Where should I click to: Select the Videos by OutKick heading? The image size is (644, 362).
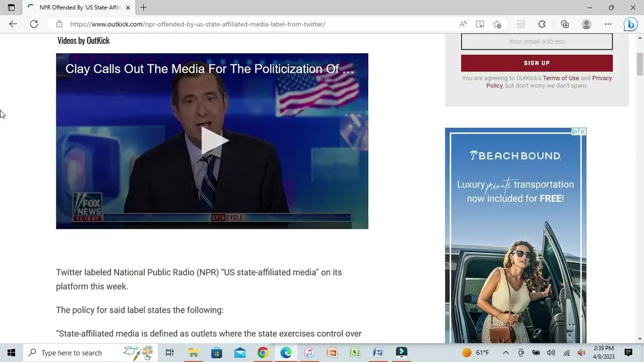84,41
